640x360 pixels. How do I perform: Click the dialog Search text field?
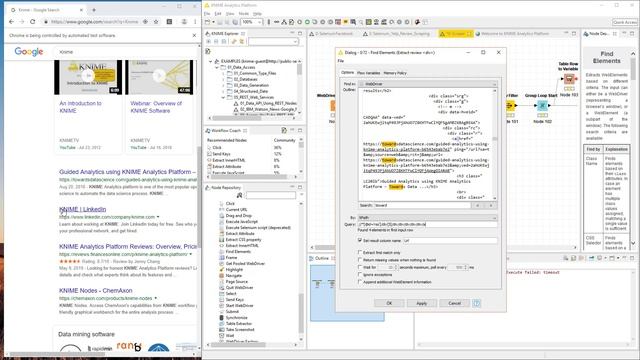422,205
